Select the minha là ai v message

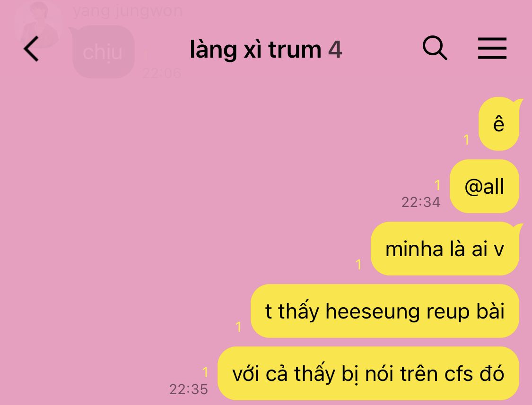445,249
